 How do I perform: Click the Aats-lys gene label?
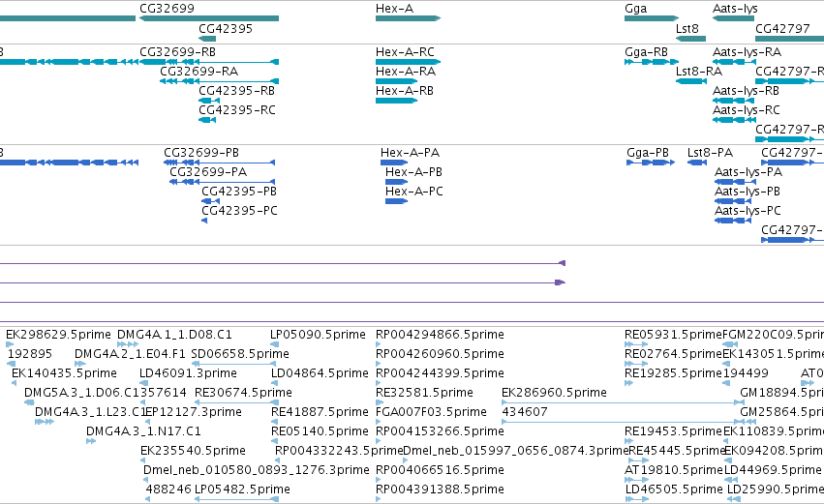[735, 9]
